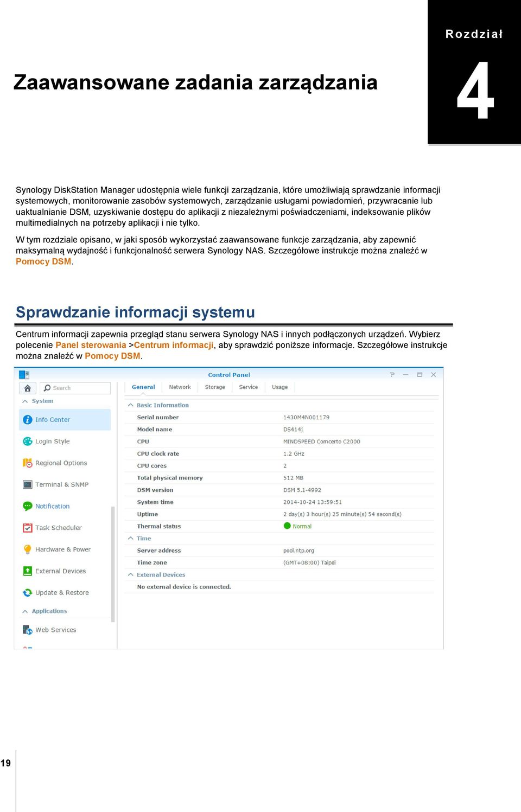
Task: Click DSM version value DSM 5.1-4992
Action: coord(302,490)
